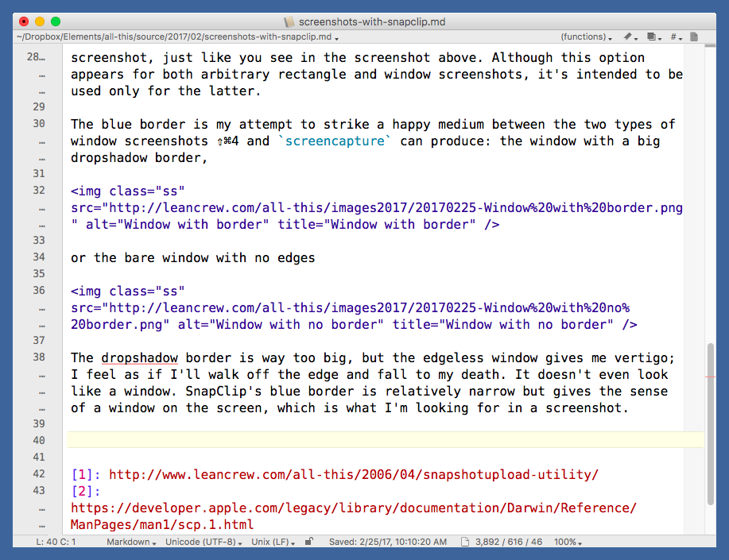Click the cursor position L: 40 C: 1 indicator
This screenshot has height=560, width=729.
[56, 542]
